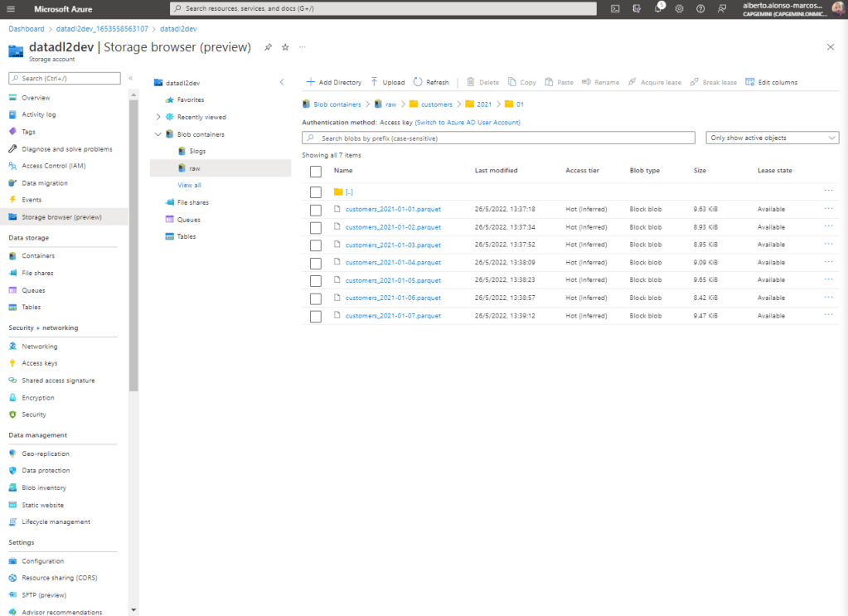The height and width of the screenshot is (616, 848).
Task: Open the notifications bell icon
Action: [x=658, y=8]
